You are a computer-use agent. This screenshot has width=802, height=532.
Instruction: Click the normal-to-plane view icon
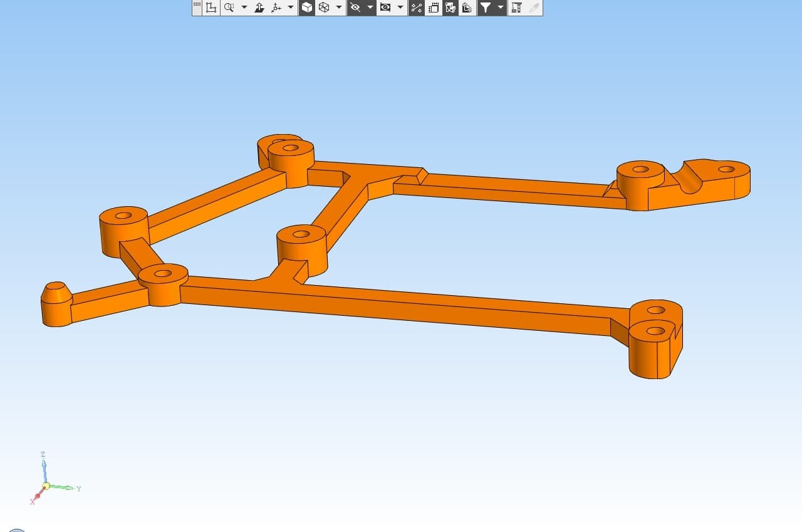click(259, 8)
